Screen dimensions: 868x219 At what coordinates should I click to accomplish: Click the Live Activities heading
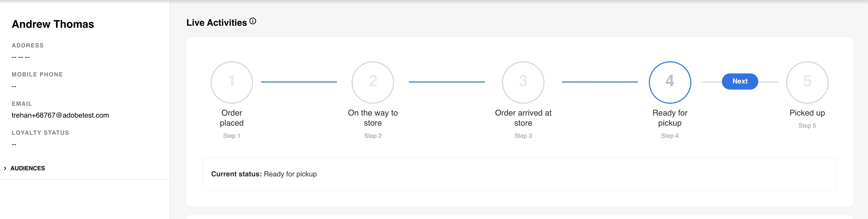click(x=217, y=22)
